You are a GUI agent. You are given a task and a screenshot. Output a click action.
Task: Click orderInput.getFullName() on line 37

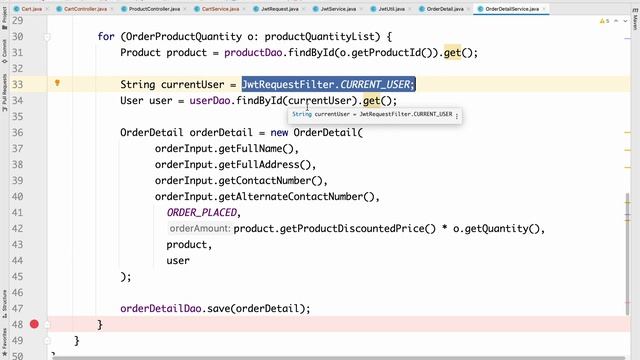pyautogui.click(x=224, y=149)
